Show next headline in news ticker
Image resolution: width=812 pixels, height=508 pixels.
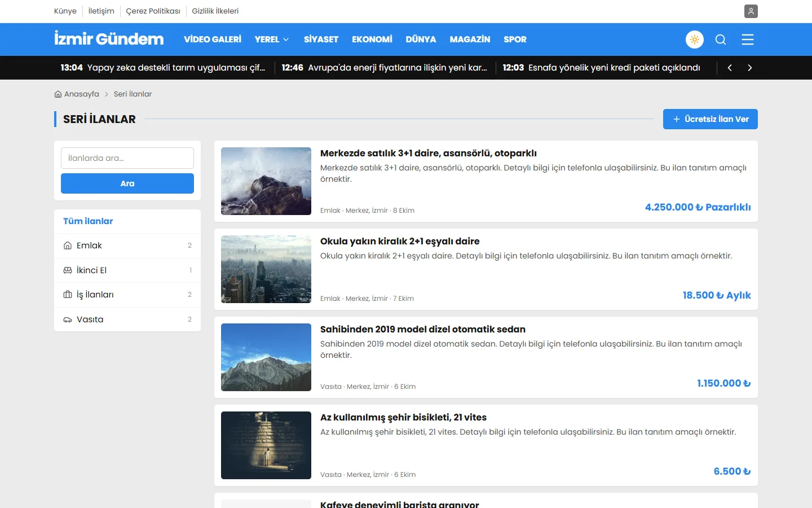pyautogui.click(x=749, y=68)
